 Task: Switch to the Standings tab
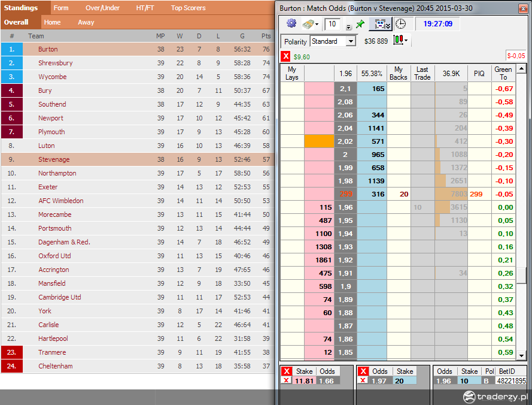pos(21,8)
